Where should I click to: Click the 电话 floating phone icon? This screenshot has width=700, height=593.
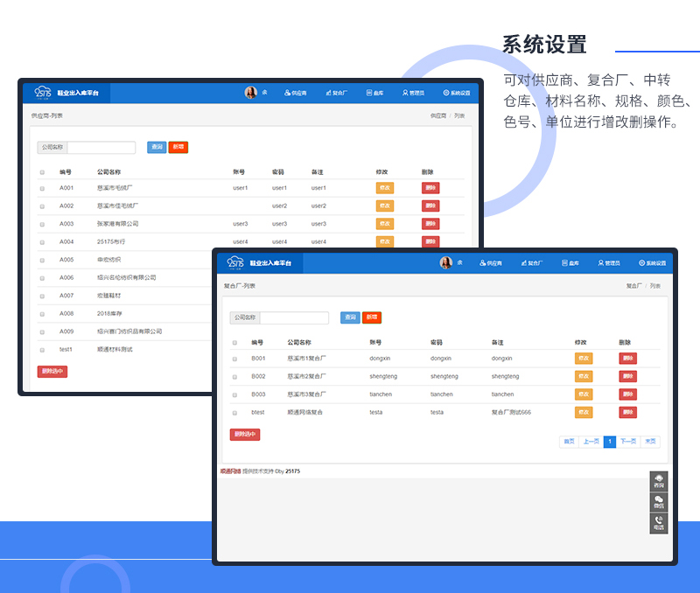click(x=658, y=523)
